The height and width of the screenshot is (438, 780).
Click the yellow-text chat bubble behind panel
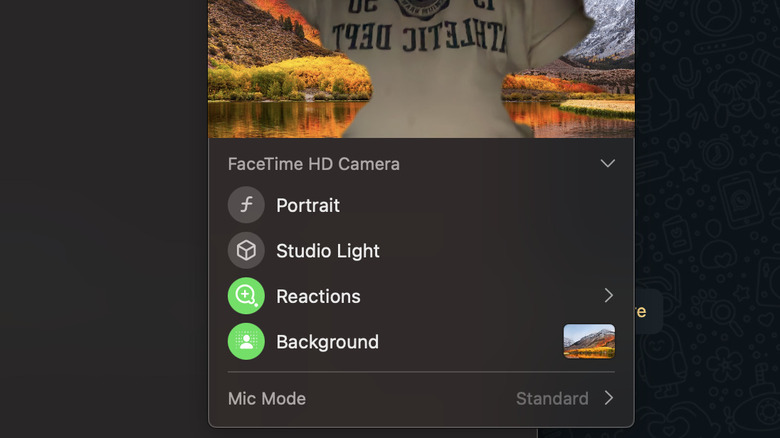tap(643, 311)
